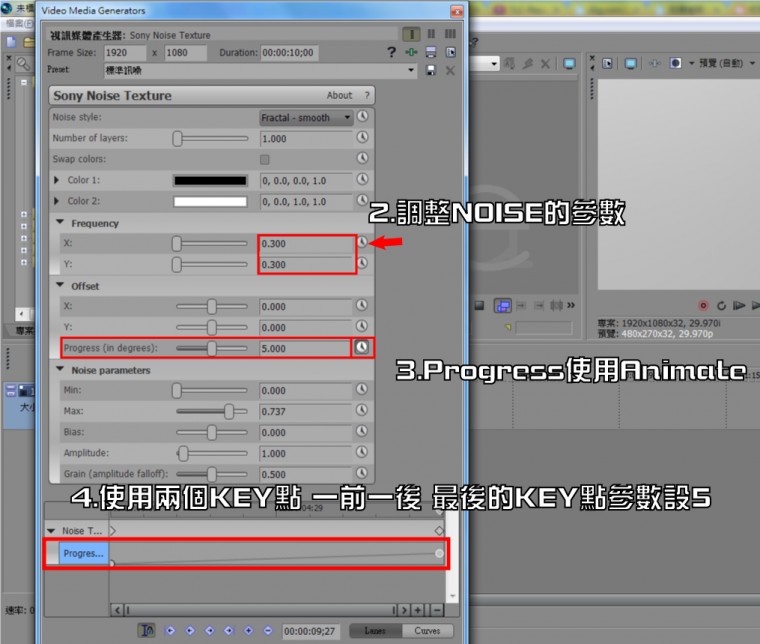Jump to last keyframe button
The image size is (760, 644).
tap(229, 630)
